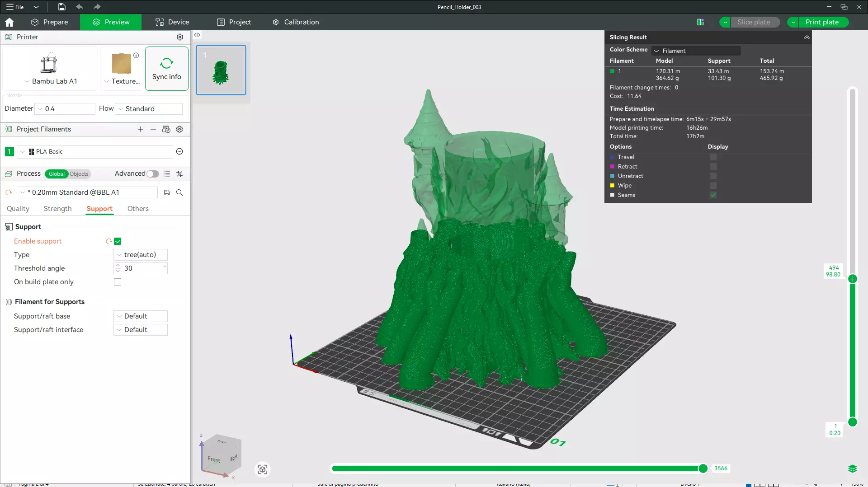868x487 pixels.
Task: Enable Retract display checkbox
Action: [x=713, y=167]
